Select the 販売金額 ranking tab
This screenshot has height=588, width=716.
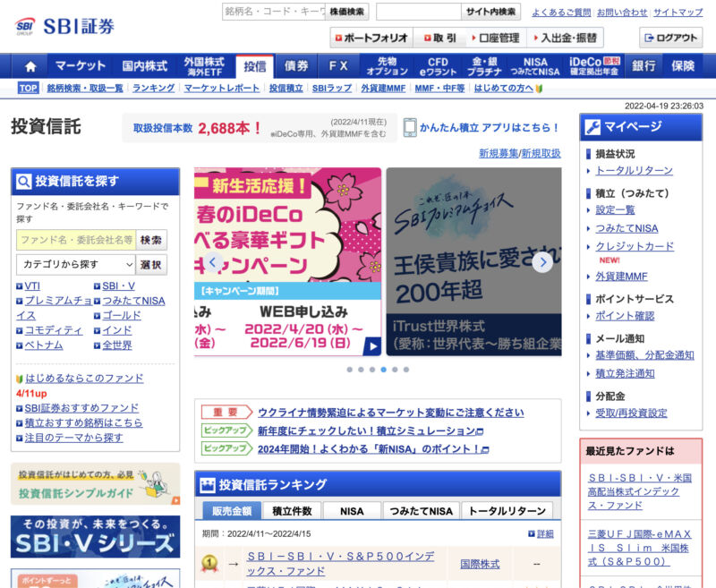(232, 511)
